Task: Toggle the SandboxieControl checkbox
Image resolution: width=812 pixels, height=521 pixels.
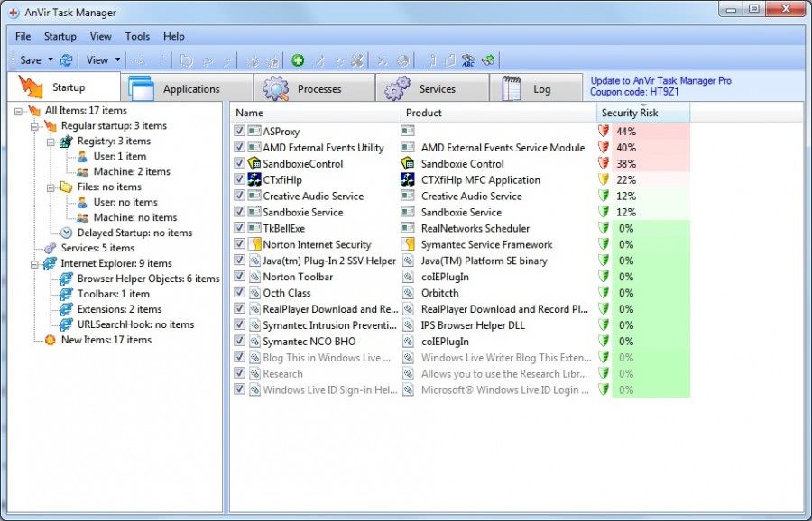Action: point(239,163)
